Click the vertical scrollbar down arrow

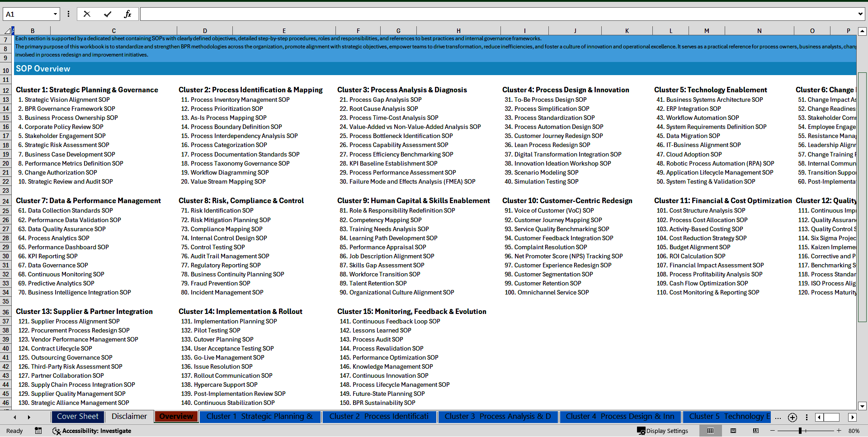[x=863, y=406]
